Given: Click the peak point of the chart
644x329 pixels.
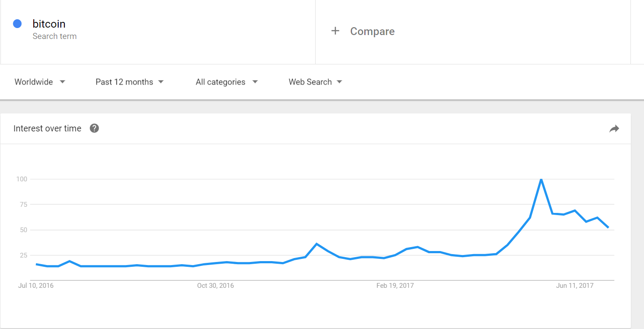Looking at the screenshot, I should (541, 179).
